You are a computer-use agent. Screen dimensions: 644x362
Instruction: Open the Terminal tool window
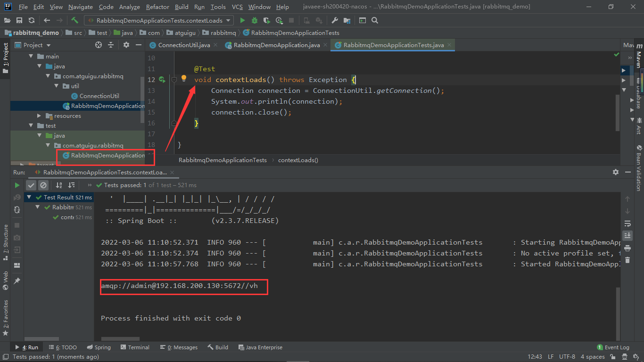click(134, 347)
